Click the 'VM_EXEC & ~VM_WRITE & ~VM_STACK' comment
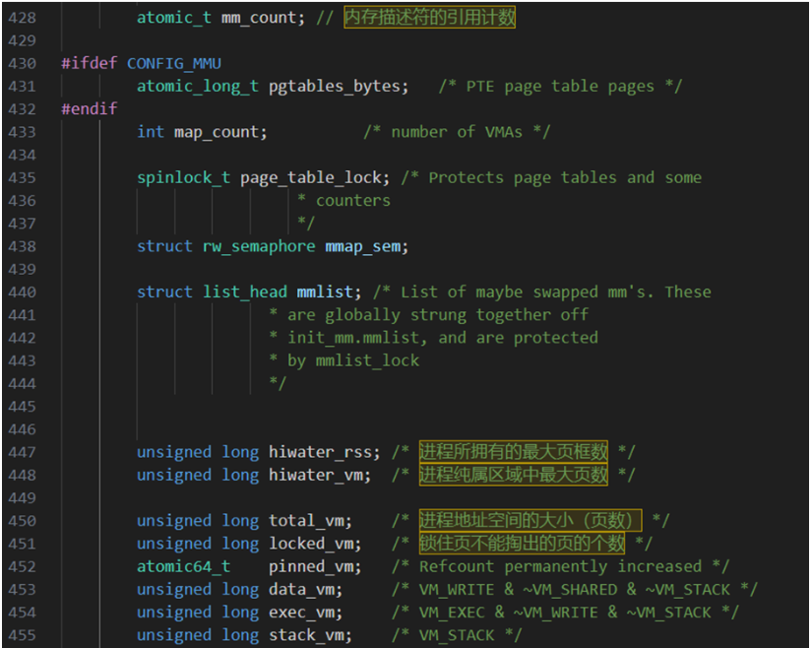The image size is (812, 648). tap(565, 613)
